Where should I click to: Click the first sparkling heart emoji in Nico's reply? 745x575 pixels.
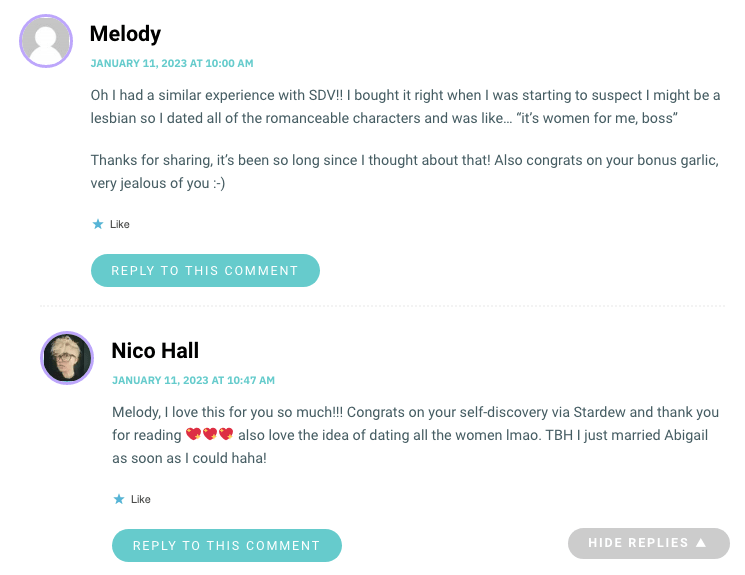click(193, 434)
